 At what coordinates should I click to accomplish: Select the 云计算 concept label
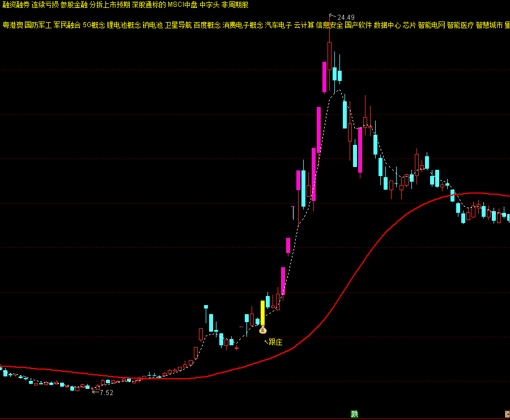tap(304, 25)
